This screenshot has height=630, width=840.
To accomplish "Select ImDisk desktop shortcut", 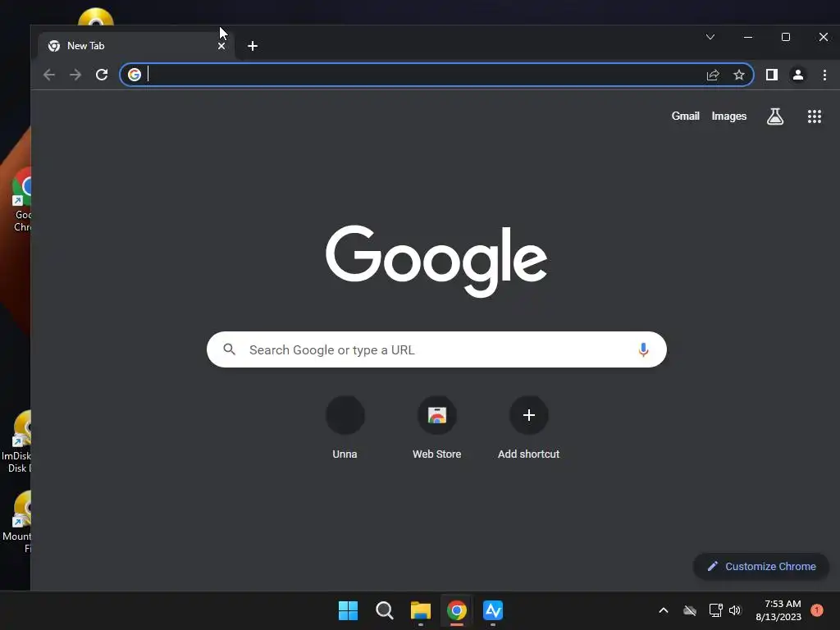I will click(x=16, y=442).
